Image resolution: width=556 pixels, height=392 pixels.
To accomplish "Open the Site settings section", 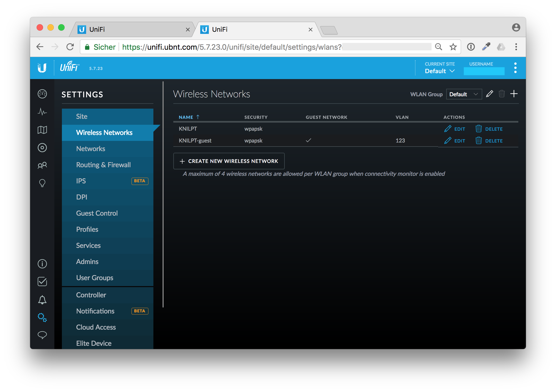I will (x=108, y=116).
